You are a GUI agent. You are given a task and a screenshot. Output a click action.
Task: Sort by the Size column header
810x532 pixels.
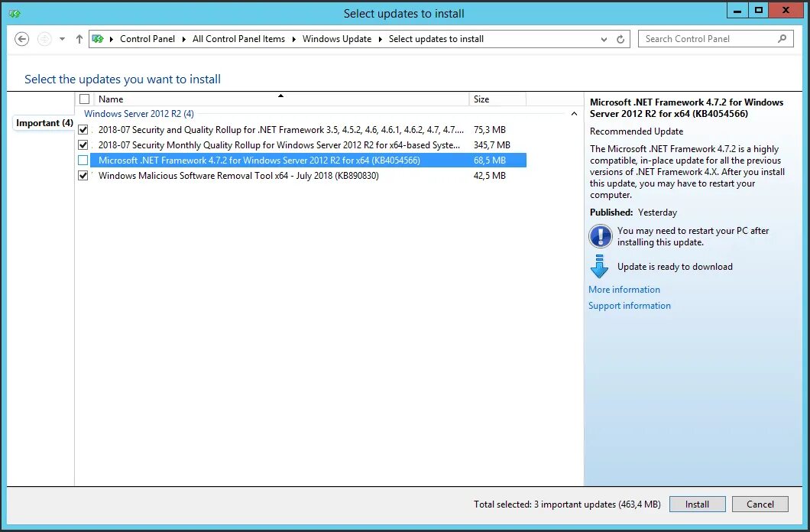(x=497, y=99)
